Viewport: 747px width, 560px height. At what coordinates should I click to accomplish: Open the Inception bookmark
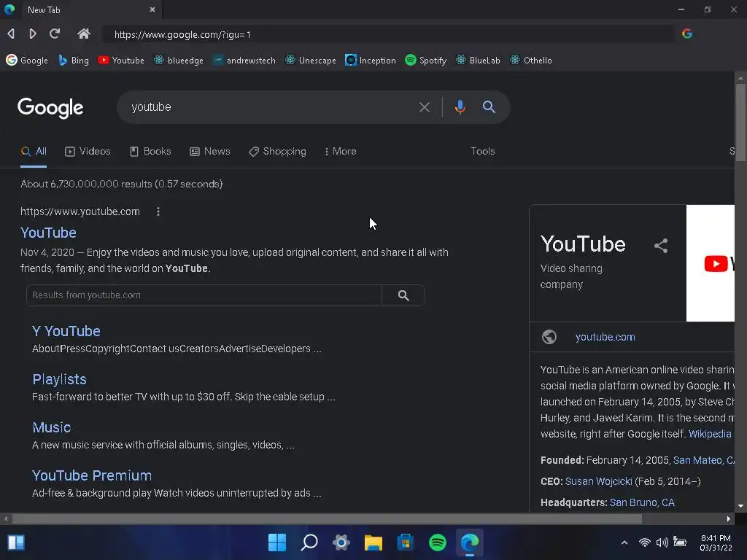pos(370,61)
